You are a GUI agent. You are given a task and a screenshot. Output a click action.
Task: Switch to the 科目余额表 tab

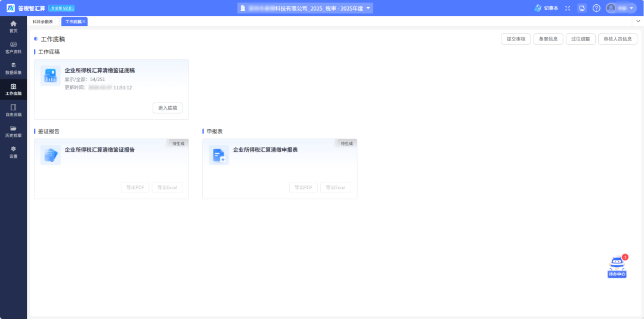click(43, 21)
